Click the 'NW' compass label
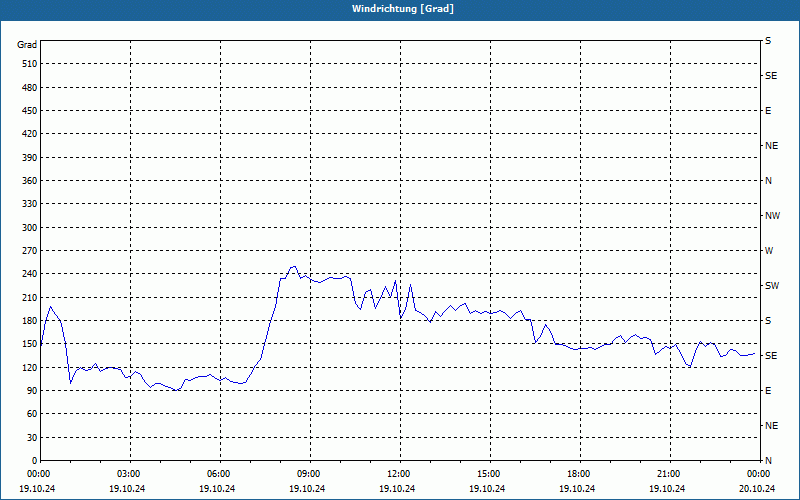800x500 pixels. click(x=772, y=216)
